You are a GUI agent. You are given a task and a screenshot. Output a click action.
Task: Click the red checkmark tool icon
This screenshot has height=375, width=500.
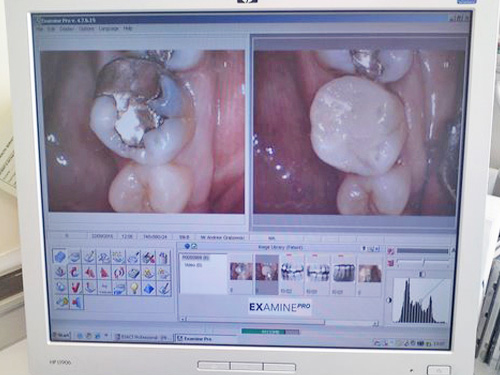pos(76,287)
